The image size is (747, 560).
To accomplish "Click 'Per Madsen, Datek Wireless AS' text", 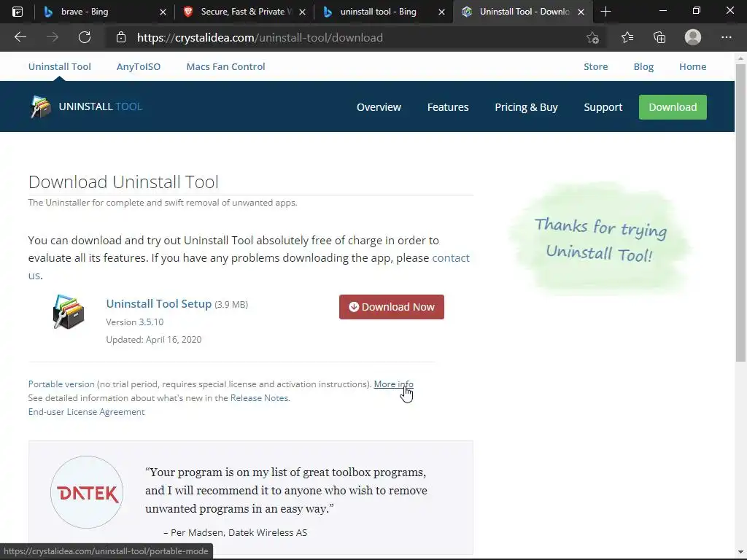I will pyautogui.click(x=239, y=532).
